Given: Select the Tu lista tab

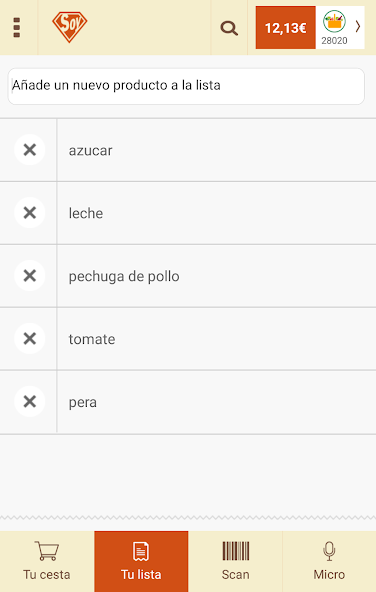Looking at the screenshot, I should pyautogui.click(x=141, y=561).
